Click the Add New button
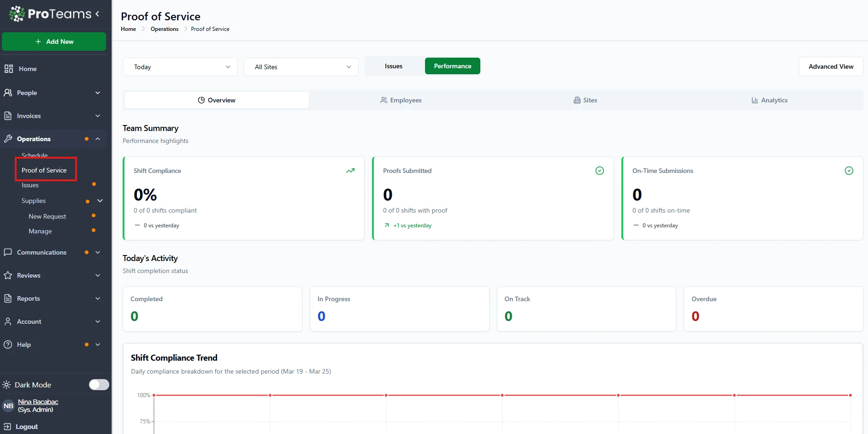 tap(54, 42)
